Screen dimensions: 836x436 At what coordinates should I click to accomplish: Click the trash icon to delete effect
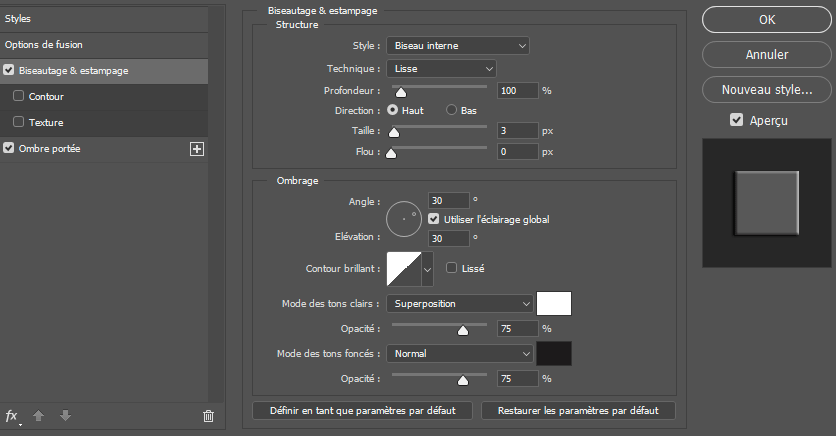[208, 416]
